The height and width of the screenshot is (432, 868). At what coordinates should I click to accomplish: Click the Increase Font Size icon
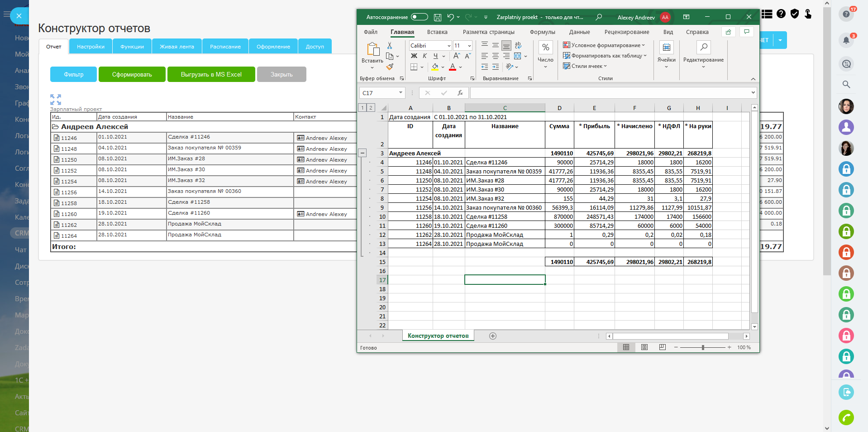pos(457,56)
